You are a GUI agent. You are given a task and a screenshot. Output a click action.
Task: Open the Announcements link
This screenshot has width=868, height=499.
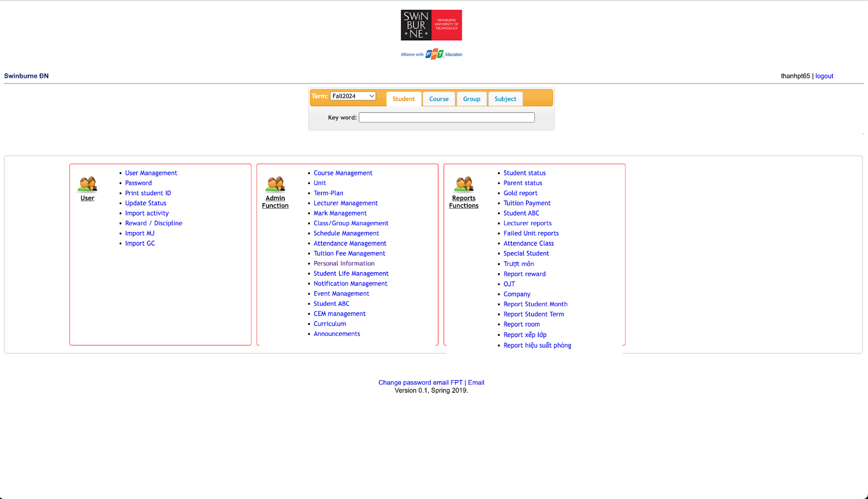pos(337,334)
